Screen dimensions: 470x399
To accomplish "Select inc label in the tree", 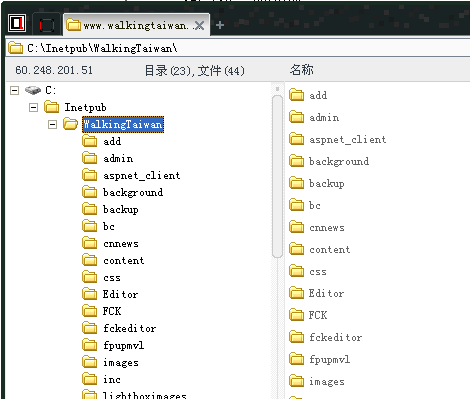I will 112,379.
